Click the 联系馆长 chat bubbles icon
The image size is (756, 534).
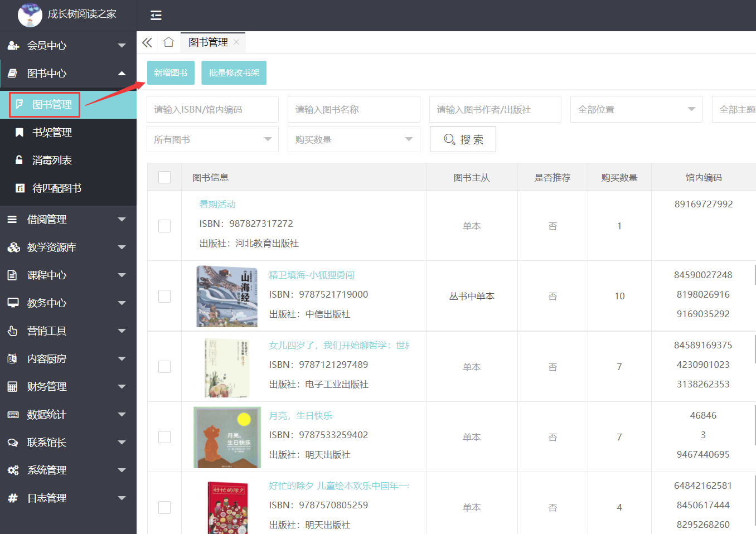tap(13, 442)
